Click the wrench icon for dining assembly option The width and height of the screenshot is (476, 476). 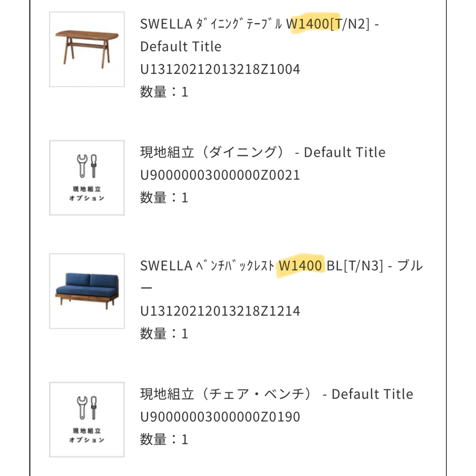[x=82, y=166]
